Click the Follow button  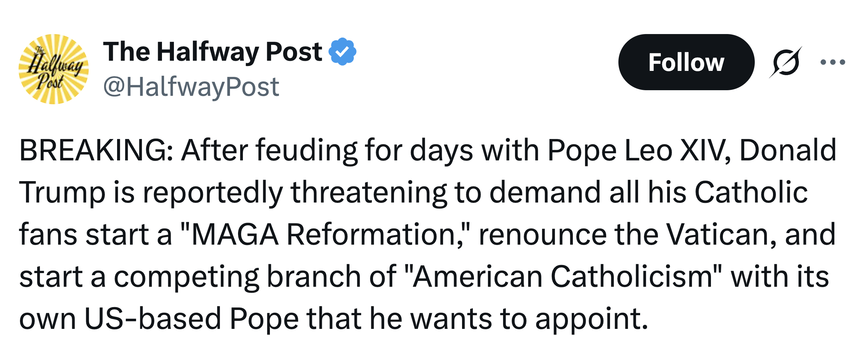[x=686, y=62]
